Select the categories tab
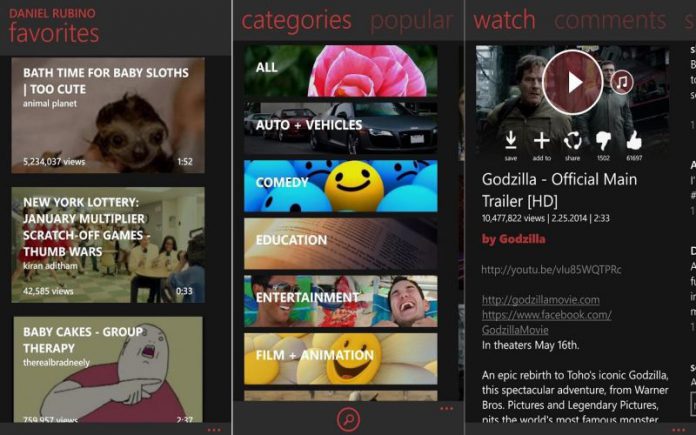Image resolution: width=696 pixels, height=435 pixels. click(x=297, y=21)
